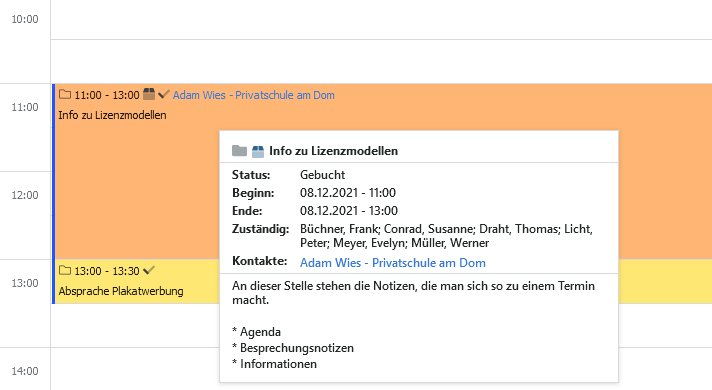The image size is (712, 390).
Task: Click the package icon beside 11:00 - 13:00
Action: [149, 94]
